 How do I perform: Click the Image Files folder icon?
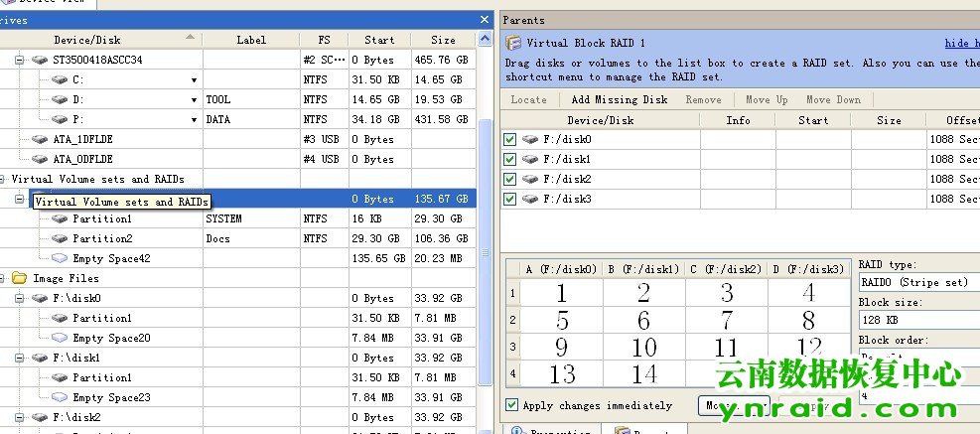(x=19, y=278)
